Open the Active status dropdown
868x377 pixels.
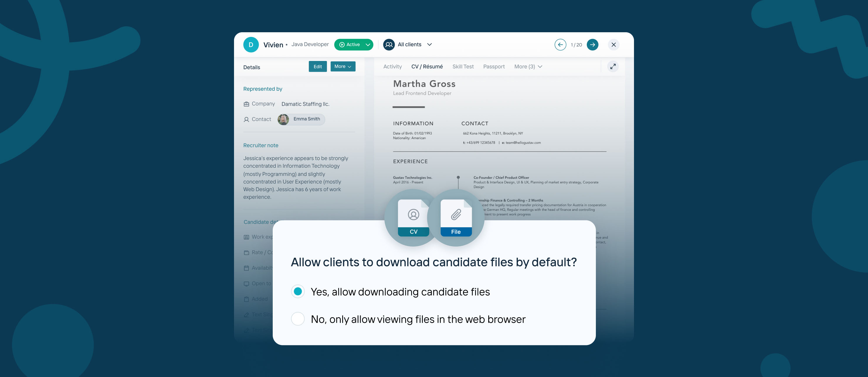[368, 45]
